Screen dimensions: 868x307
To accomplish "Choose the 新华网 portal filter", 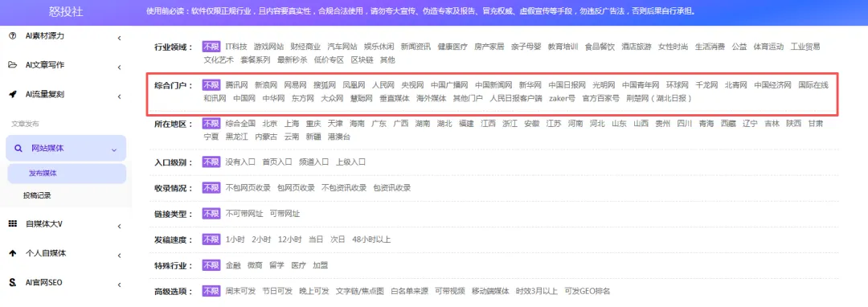I will pyautogui.click(x=530, y=85).
